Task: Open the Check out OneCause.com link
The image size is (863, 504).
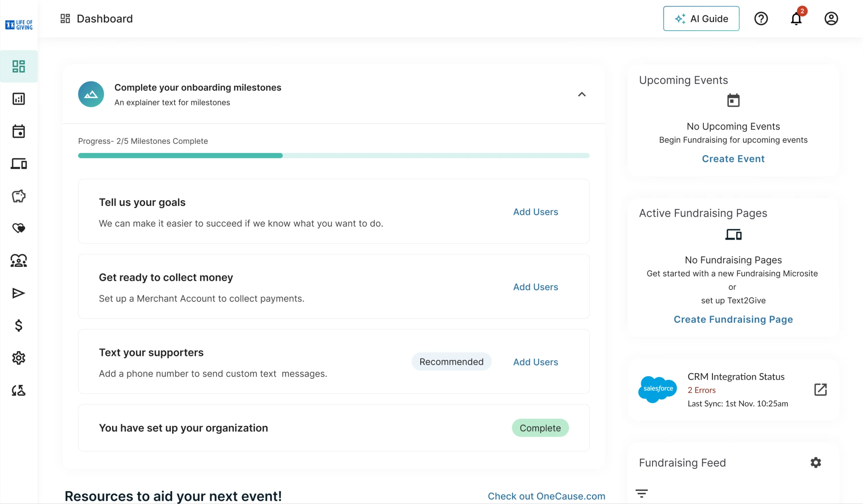Action: point(546,496)
